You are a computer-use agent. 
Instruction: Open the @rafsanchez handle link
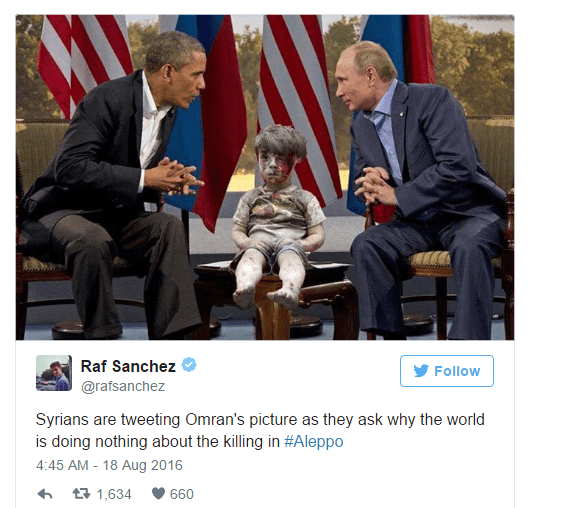point(123,386)
